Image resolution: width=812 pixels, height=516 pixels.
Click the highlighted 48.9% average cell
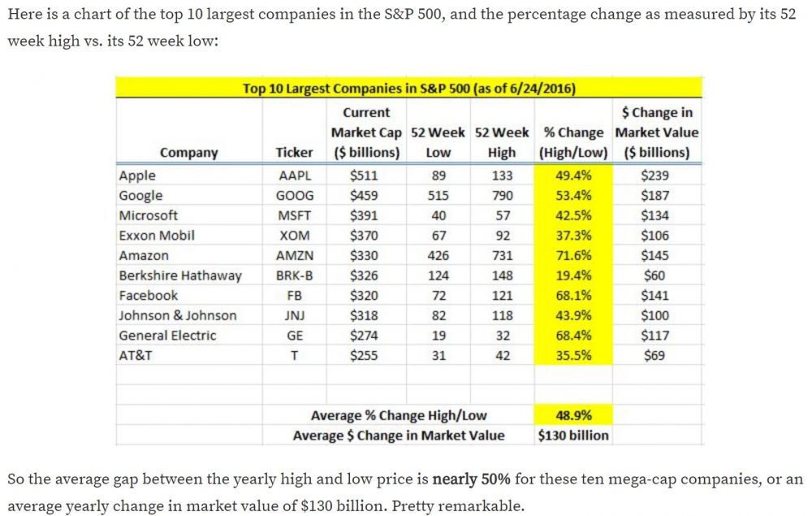tap(573, 415)
